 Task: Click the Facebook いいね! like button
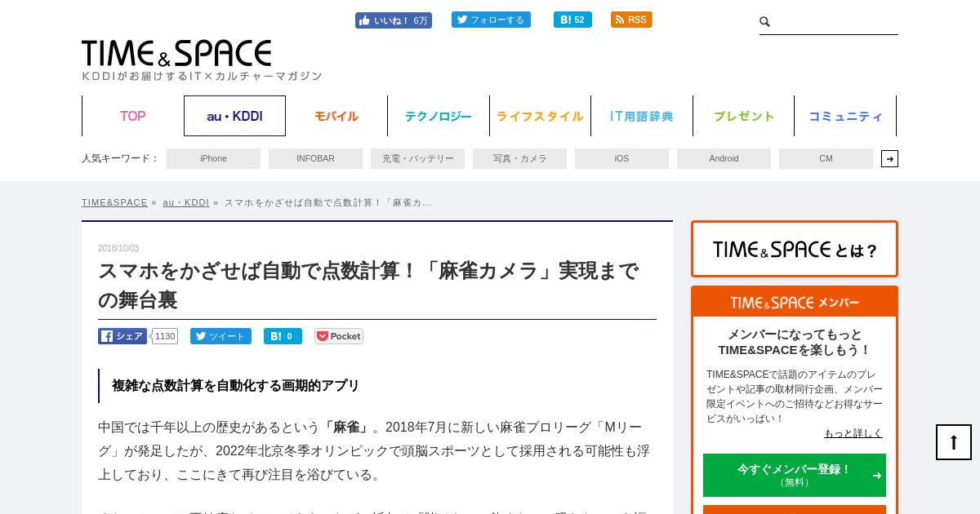pyautogui.click(x=394, y=20)
